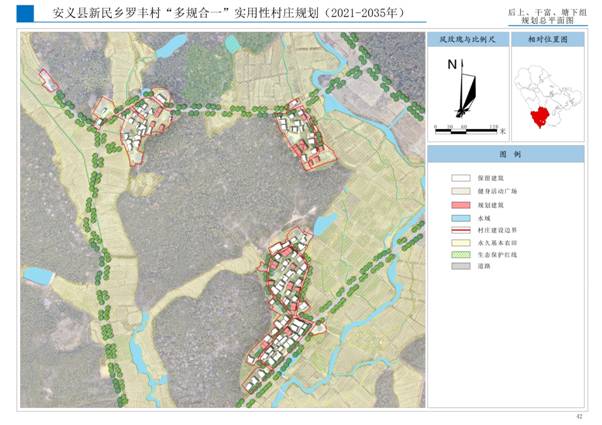Screen dimensions: 602x425
Task: Click the 道路 legend label
Action: (484, 266)
